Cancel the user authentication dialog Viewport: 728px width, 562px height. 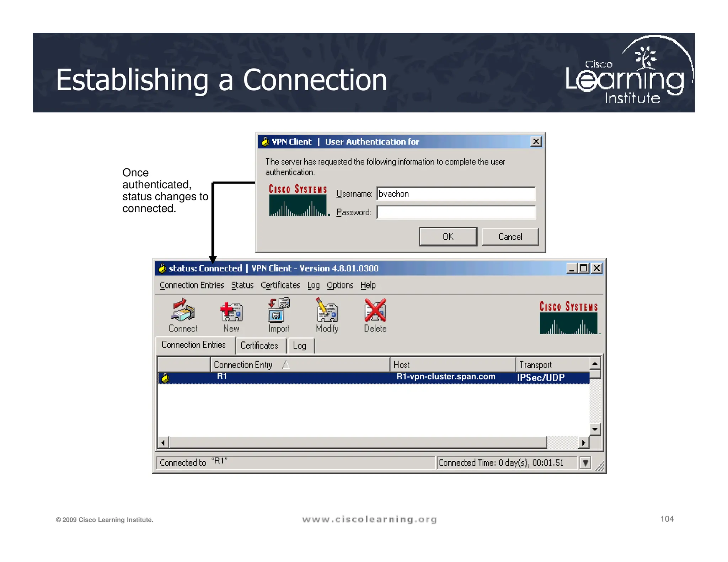click(x=510, y=237)
